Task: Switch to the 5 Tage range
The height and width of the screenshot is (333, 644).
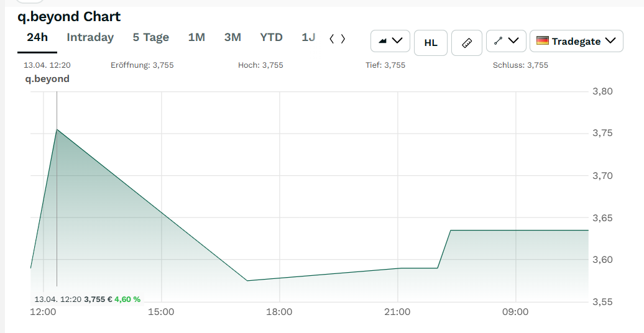Action: click(x=151, y=37)
